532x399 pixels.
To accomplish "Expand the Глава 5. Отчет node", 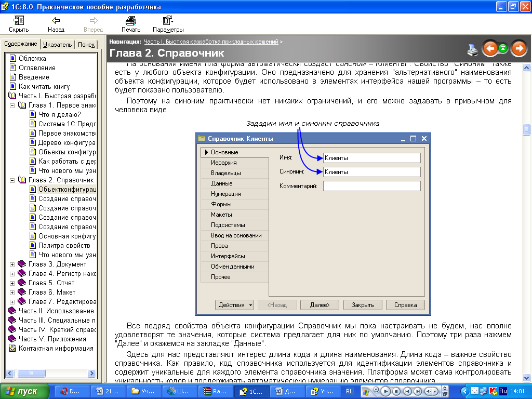I will click(x=12, y=283).
